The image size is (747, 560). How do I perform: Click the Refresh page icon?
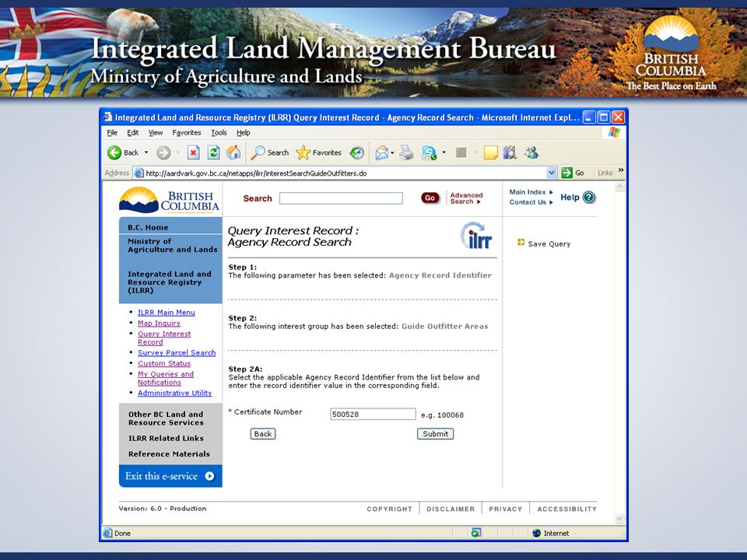pos(213,152)
